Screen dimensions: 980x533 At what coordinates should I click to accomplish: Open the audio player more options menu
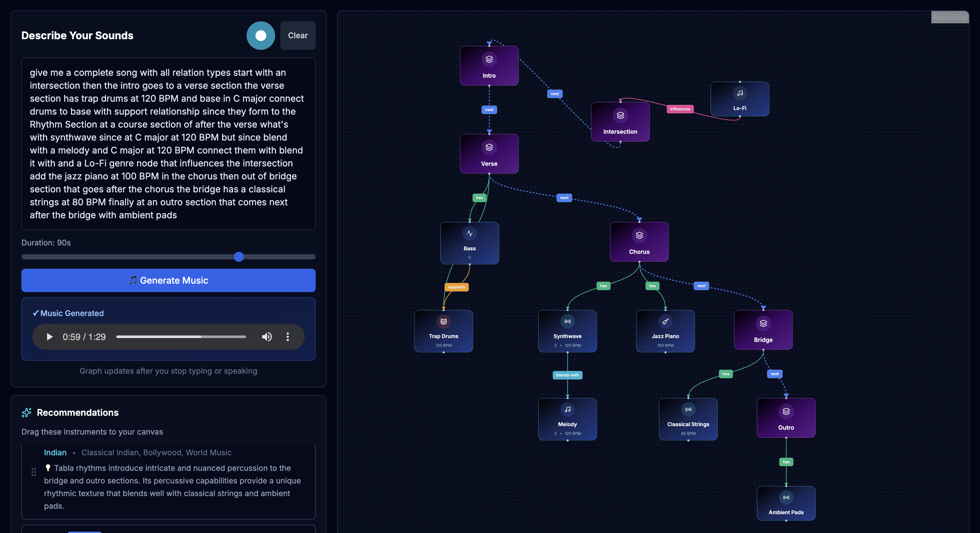[287, 337]
